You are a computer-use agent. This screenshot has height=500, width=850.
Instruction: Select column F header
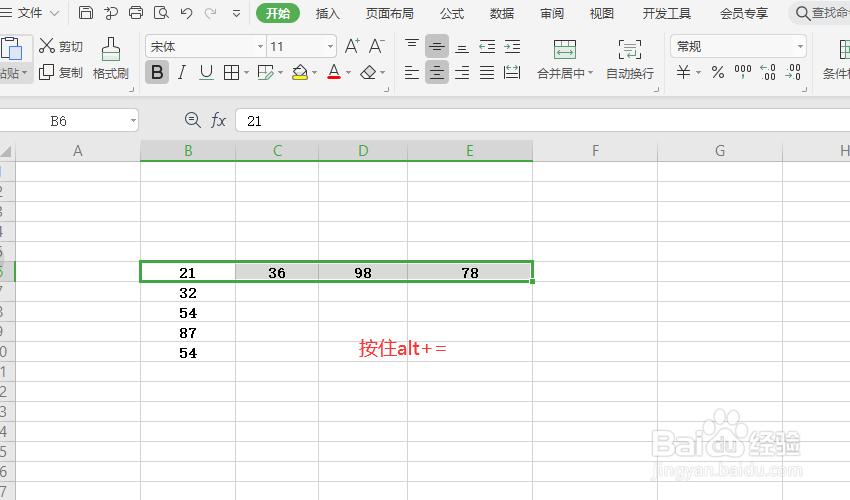click(x=595, y=151)
